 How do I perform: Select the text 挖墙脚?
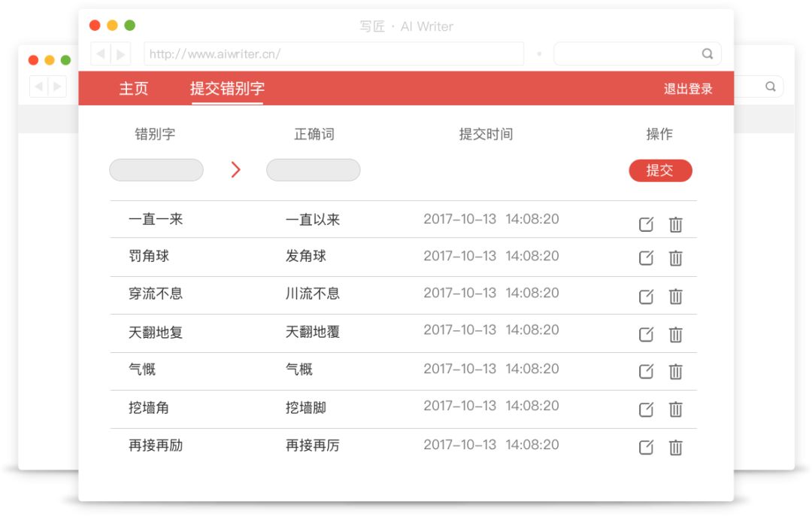click(x=305, y=408)
